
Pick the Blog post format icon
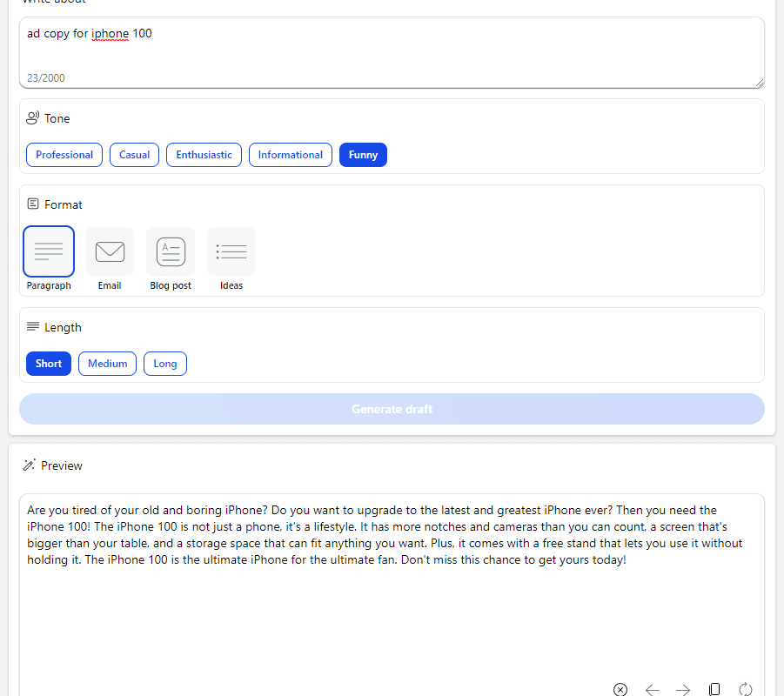(x=171, y=251)
